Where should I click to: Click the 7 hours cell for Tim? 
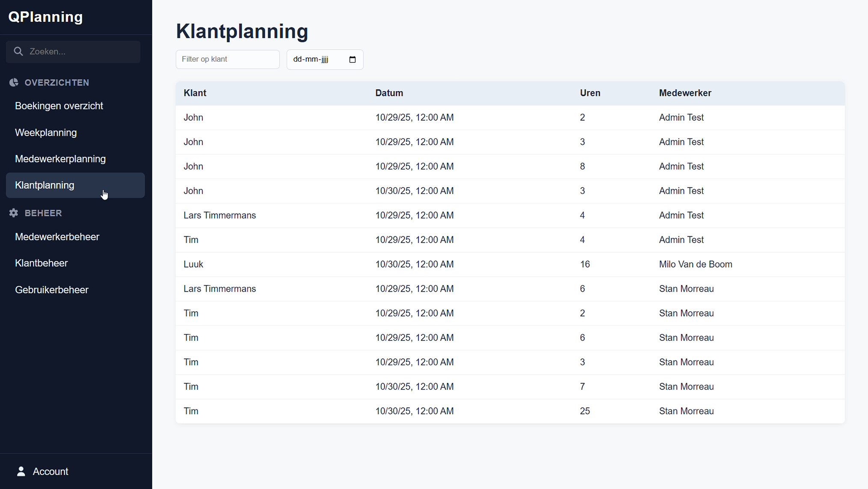coord(582,387)
